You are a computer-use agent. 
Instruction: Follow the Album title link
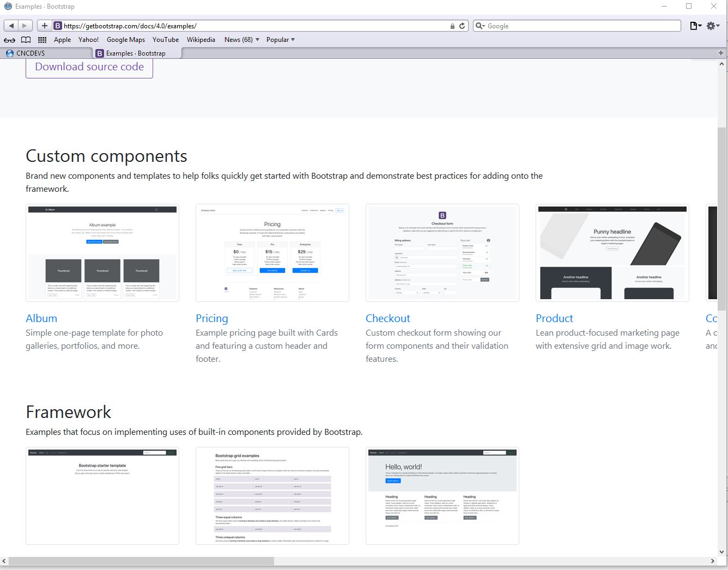pos(41,318)
